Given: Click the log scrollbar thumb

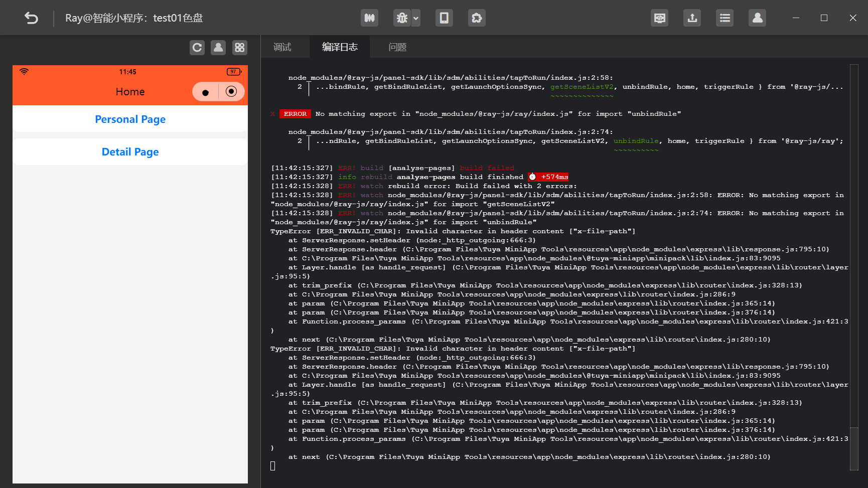Looking at the screenshot, I should click(854, 448).
